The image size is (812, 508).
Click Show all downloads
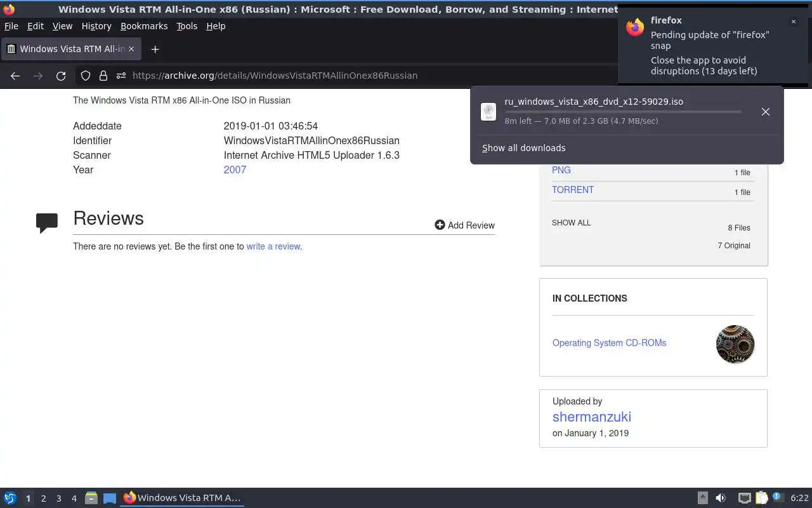coord(523,148)
